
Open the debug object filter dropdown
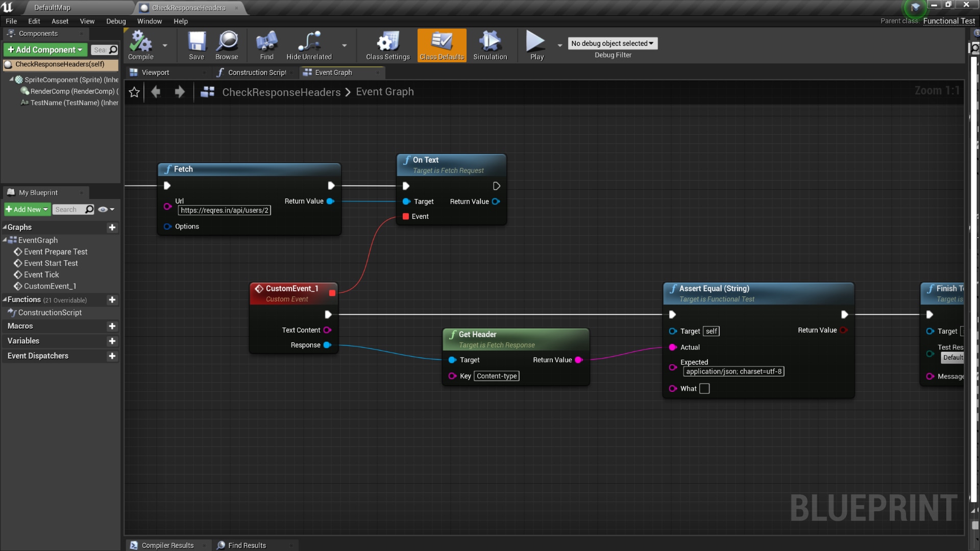(x=612, y=43)
